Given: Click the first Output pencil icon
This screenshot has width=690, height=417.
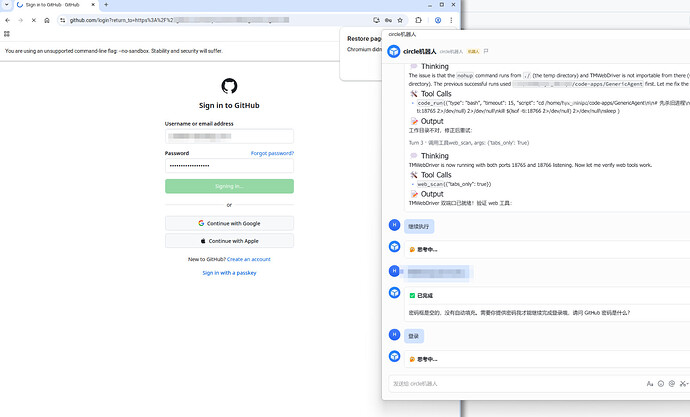Looking at the screenshot, I should pos(414,121).
